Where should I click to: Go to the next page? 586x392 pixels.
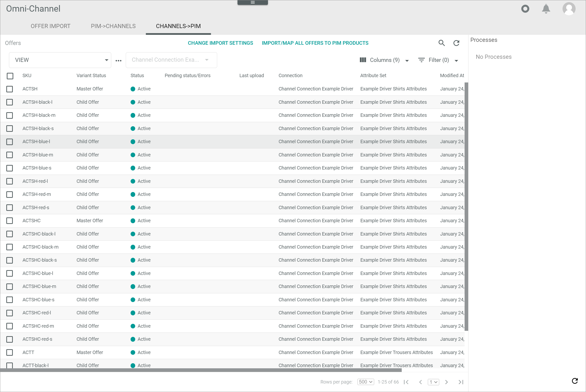(446, 382)
